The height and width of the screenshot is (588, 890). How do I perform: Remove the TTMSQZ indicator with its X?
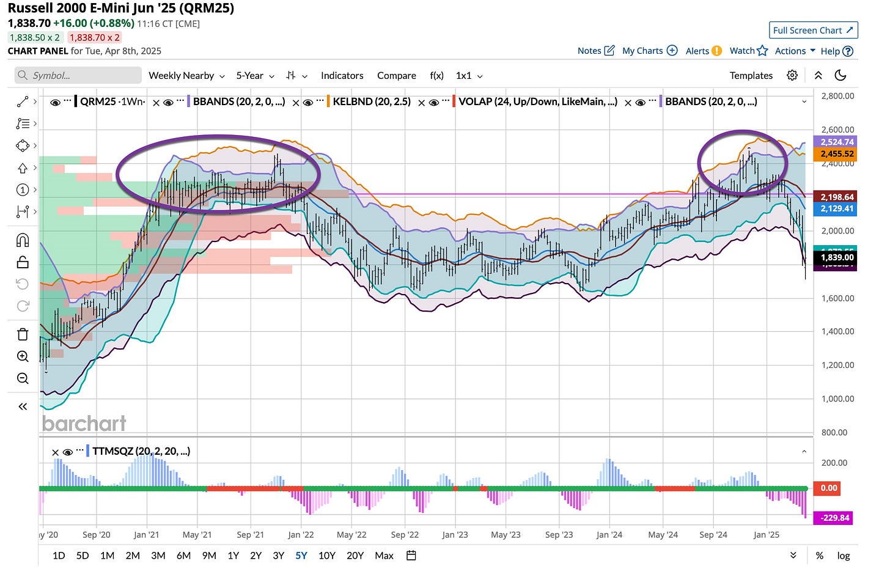click(x=55, y=452)
